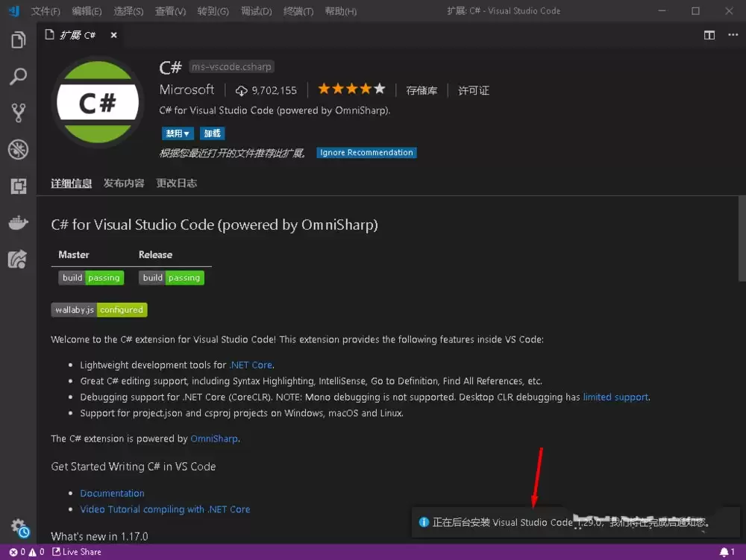
Task: Click the Manage gear icon at bottom left
Action: 18,526
